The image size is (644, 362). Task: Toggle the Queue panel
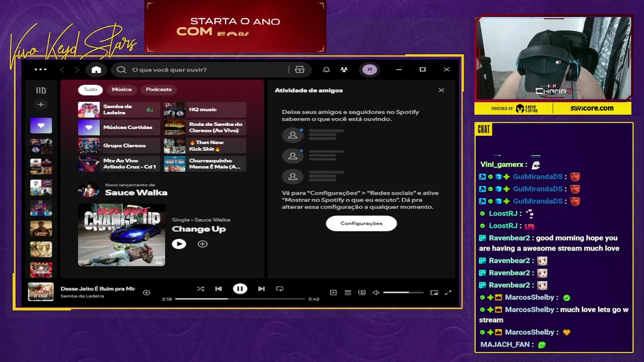[x=348, y=293]
